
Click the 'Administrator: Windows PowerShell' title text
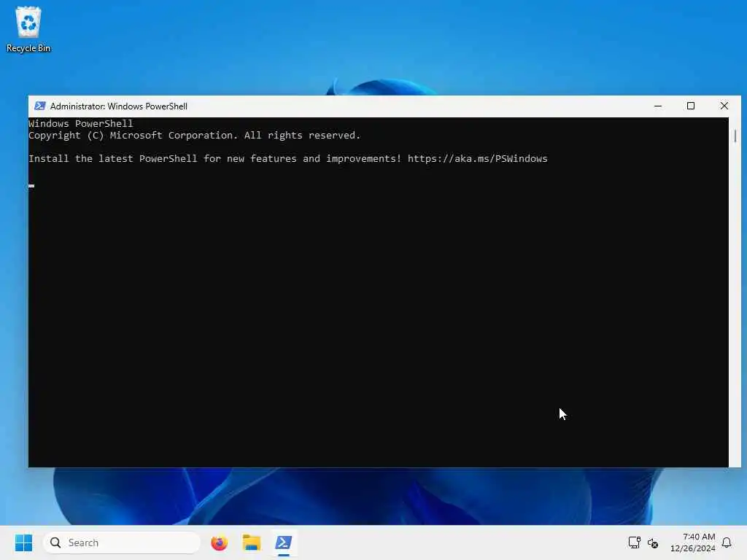119,106
